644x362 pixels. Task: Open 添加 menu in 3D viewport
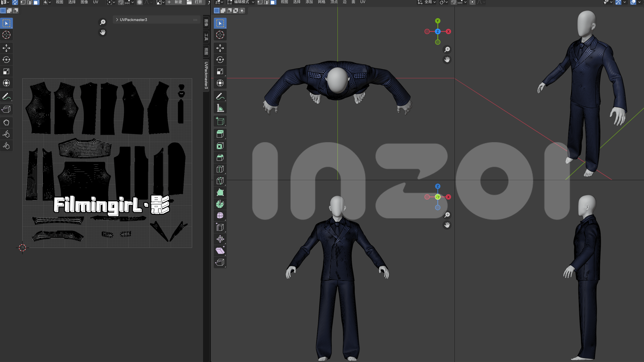309,2
